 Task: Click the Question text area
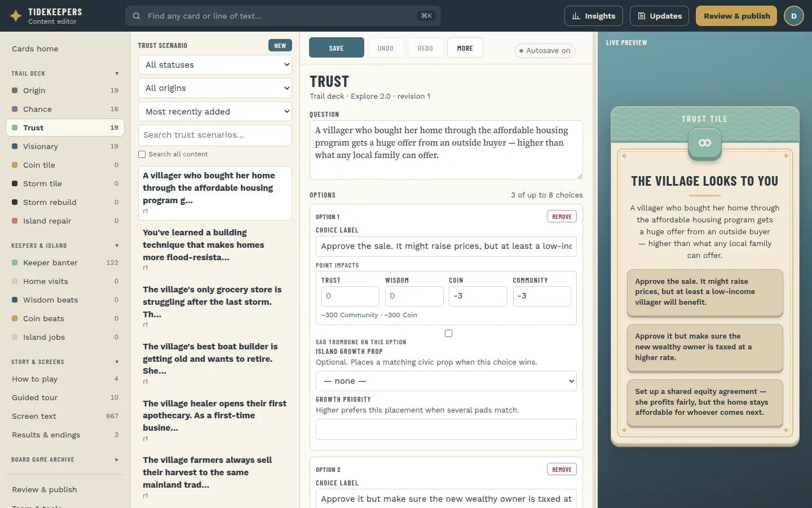446,150
